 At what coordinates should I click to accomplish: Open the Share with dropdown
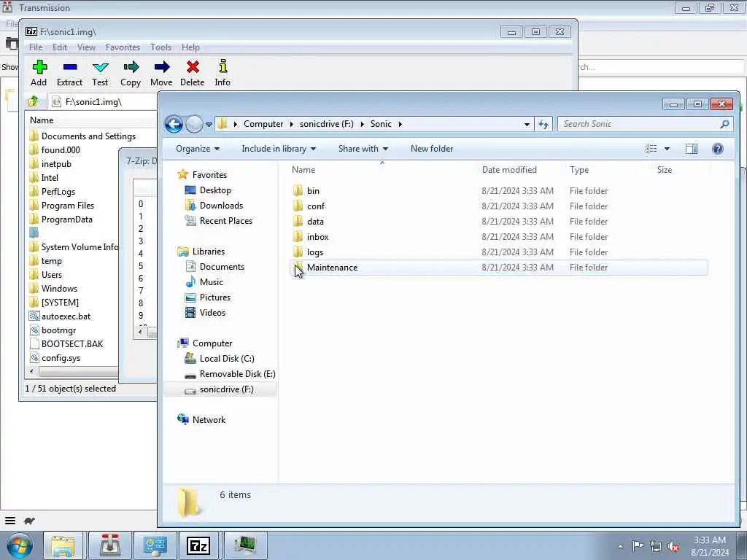coord(363,149)
